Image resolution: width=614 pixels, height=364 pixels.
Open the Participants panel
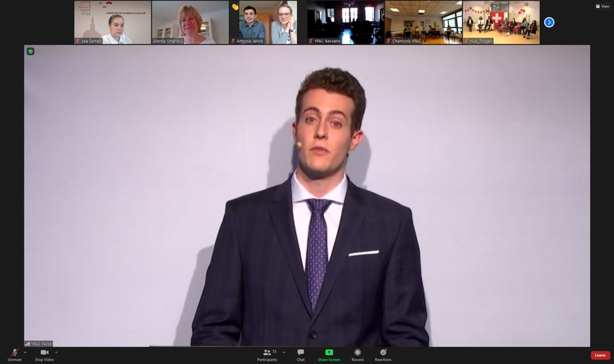click(267, 354)
